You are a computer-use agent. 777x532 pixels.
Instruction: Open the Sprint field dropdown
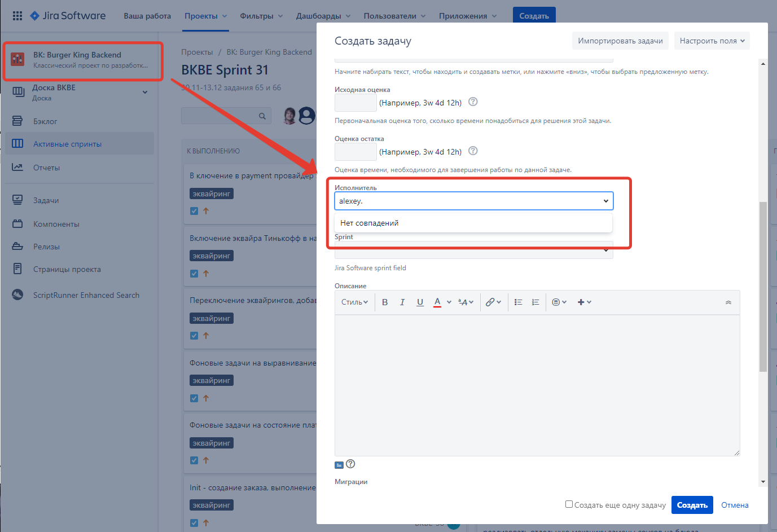pyautogui.click(x=473, y=250)
